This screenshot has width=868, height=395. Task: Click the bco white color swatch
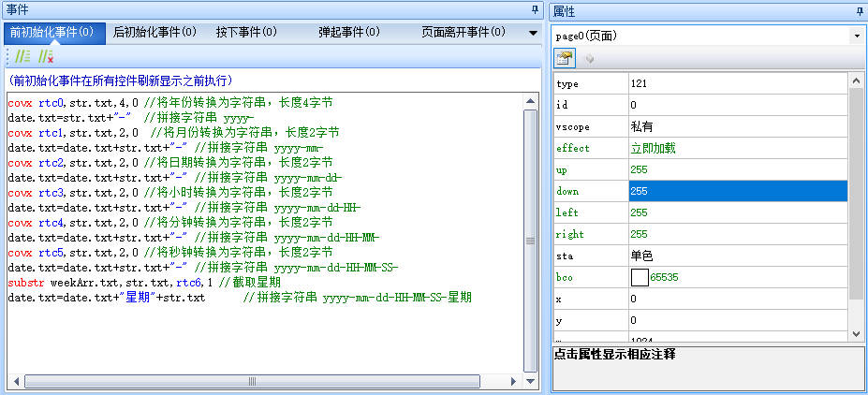[640, 277]
